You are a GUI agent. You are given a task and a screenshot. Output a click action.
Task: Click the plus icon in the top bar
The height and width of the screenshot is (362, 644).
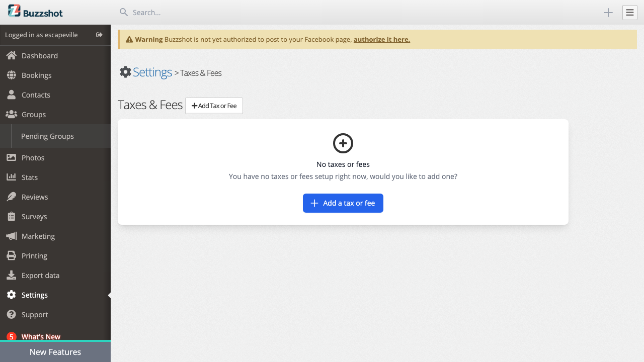point(608,13)
